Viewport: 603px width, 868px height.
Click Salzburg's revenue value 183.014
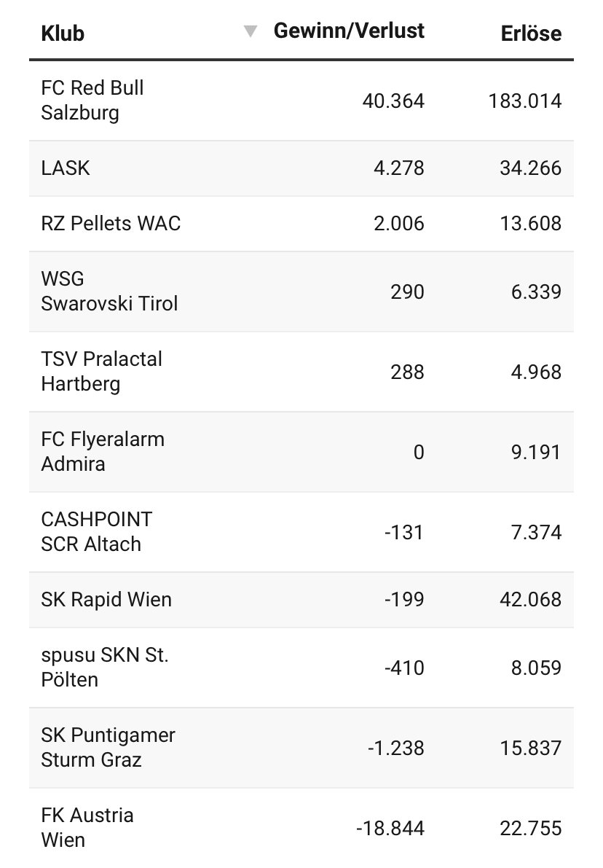(x=525, y=101)
